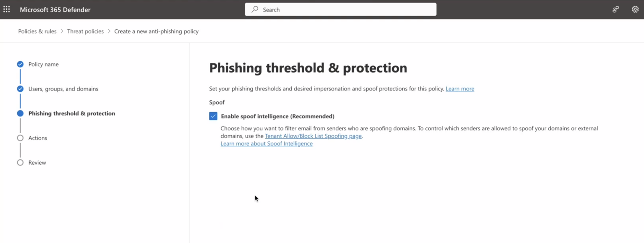This screenshot has width=644, height=243.
Task: Click Learn more about Spoof Intelligence
Action: pyautogui.click(x=266, y=143)
